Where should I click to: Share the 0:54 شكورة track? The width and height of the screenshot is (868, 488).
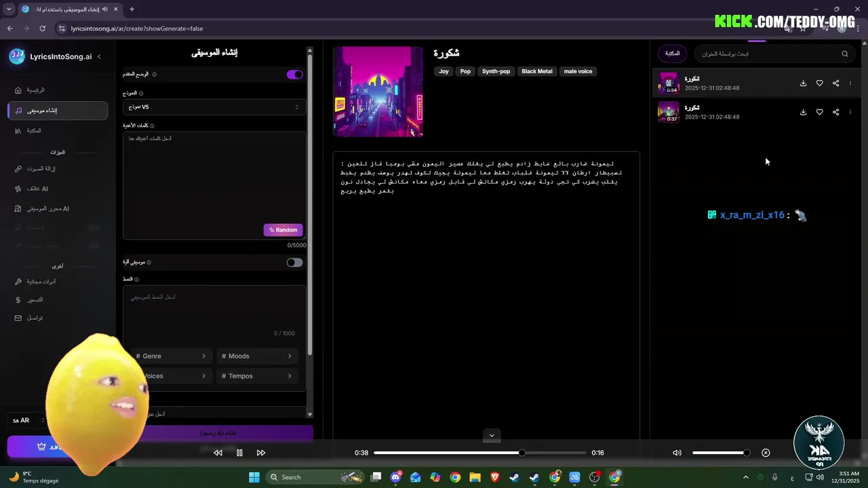(x=835, y=83)
